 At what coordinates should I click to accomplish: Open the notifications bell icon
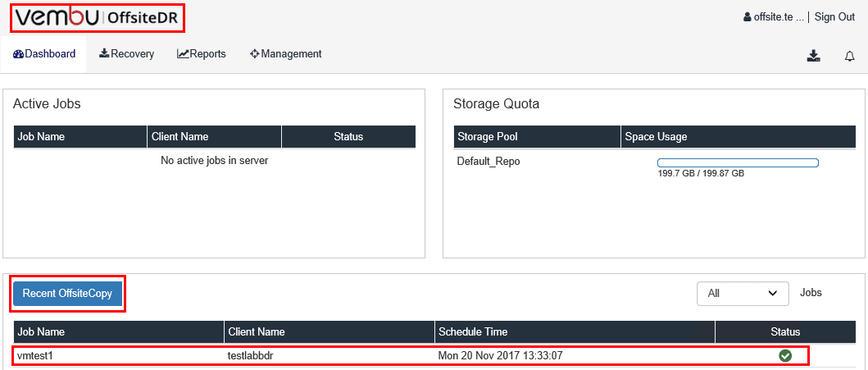click(850, 56)
